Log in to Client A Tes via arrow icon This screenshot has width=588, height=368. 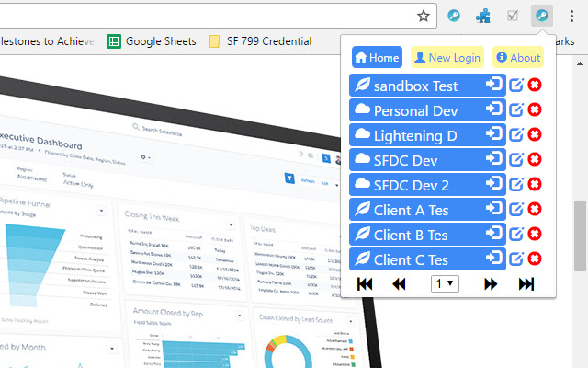(494, 208)
